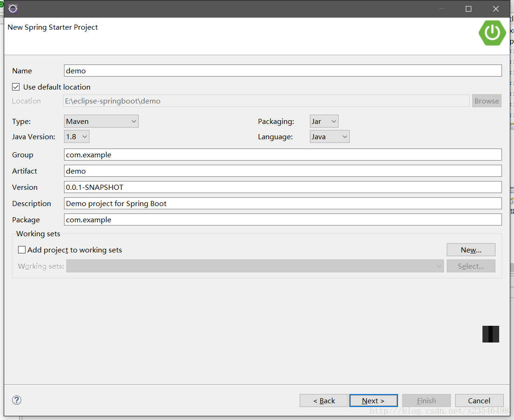Click the New Spring Starter Project title text

pyautogui.click(x=53, y=27)
